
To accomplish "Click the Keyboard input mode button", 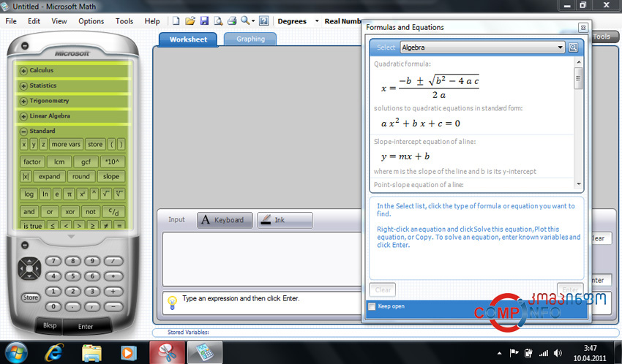I will tap(225, 220).
